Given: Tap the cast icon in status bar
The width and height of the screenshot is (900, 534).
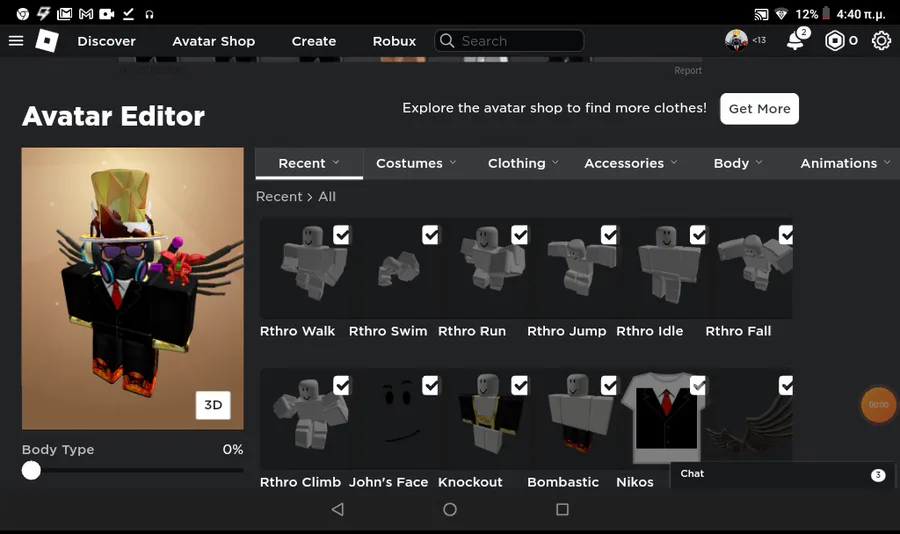Looking at the screenshot, I should click(761, 14).
